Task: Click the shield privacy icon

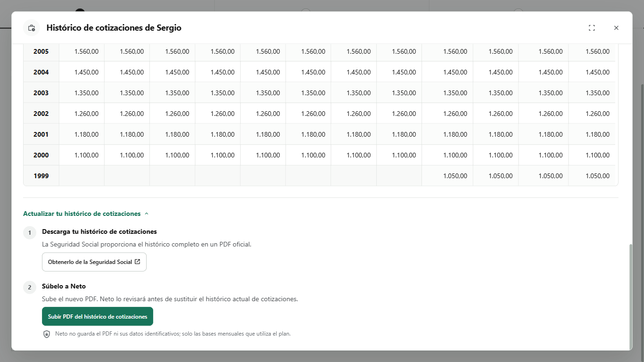Action: pos(47,334)
